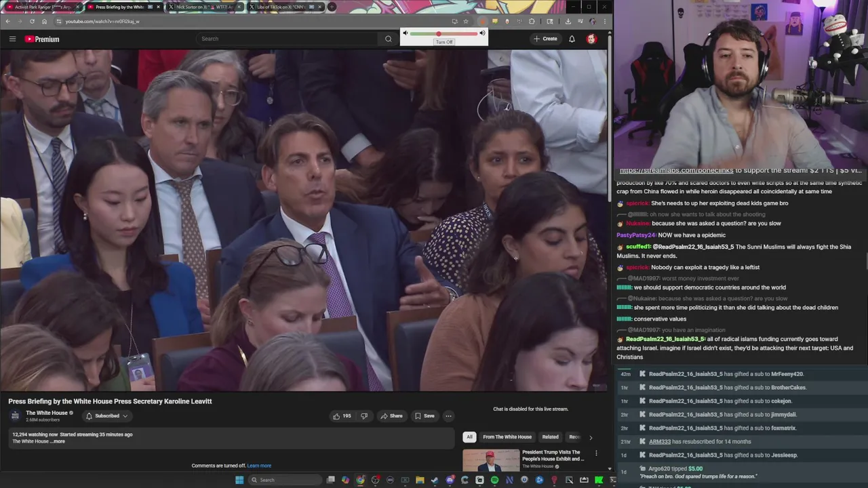This screenshot has height=488, width=868.
Task: Click the YouTube search magnifier button
Action: coord(388,39)
